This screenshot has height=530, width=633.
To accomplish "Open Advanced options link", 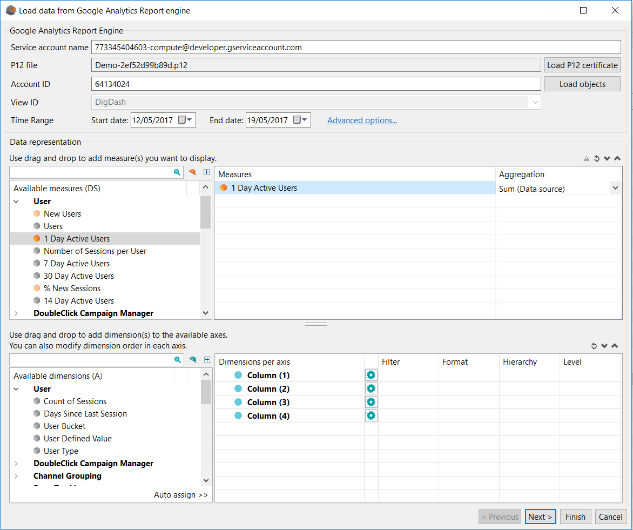I will [x=362, y=120].
